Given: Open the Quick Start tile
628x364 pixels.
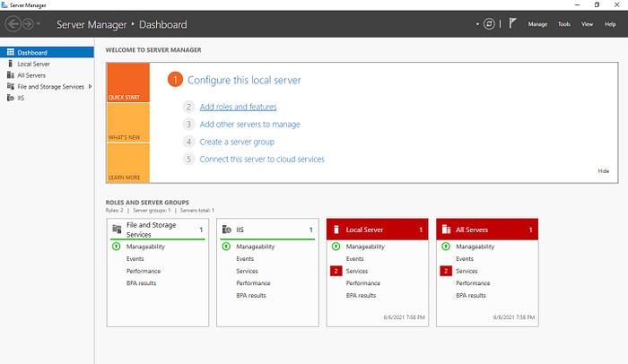Looking at the screenshot, I should (128, 82).
